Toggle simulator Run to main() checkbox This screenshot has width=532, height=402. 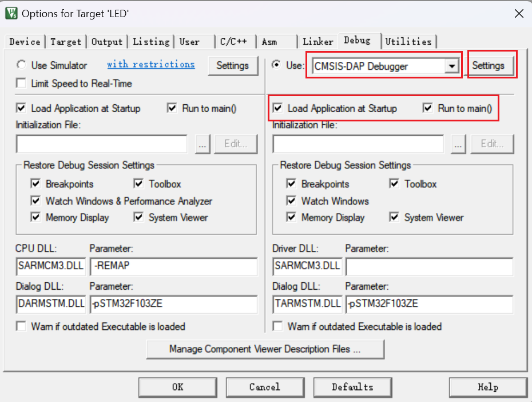[x=172, y=108]
